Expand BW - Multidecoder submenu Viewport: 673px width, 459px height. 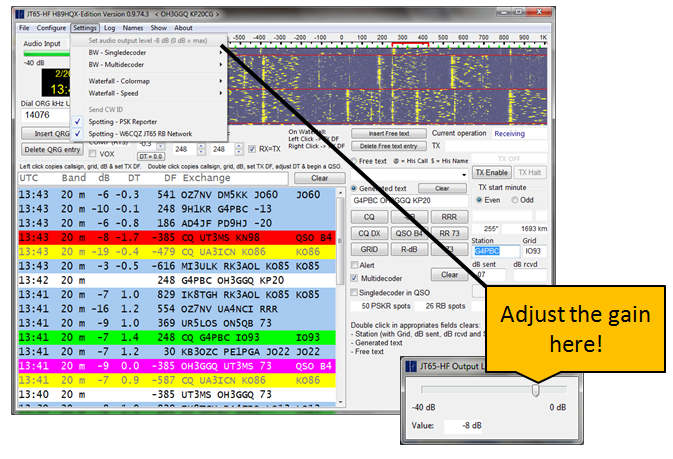click(x=149, y=64)
